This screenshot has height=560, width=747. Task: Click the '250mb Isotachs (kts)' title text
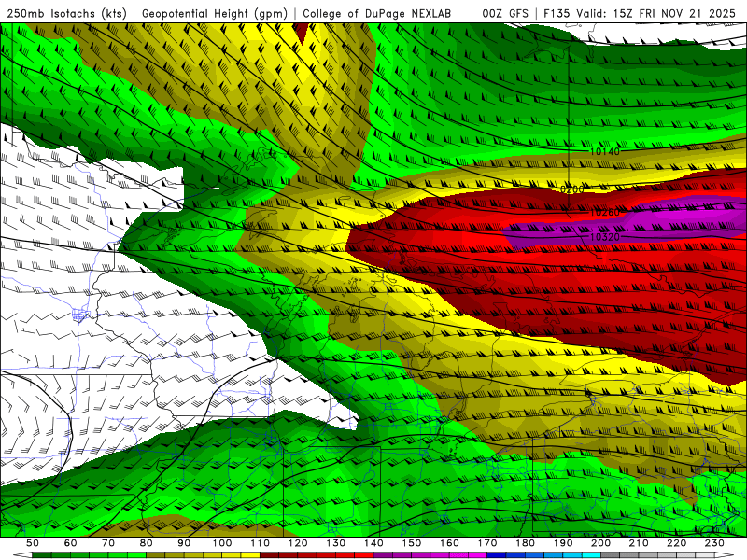pyautogui.click(x=67, y=13)
